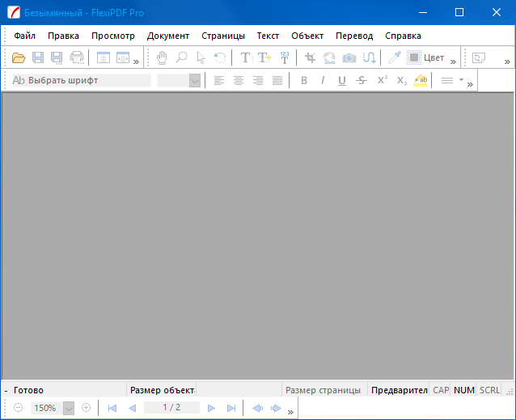This screenshot has height=420, width=516.
Task: Click the fit width view icon
Action: (x=123, y=57)
